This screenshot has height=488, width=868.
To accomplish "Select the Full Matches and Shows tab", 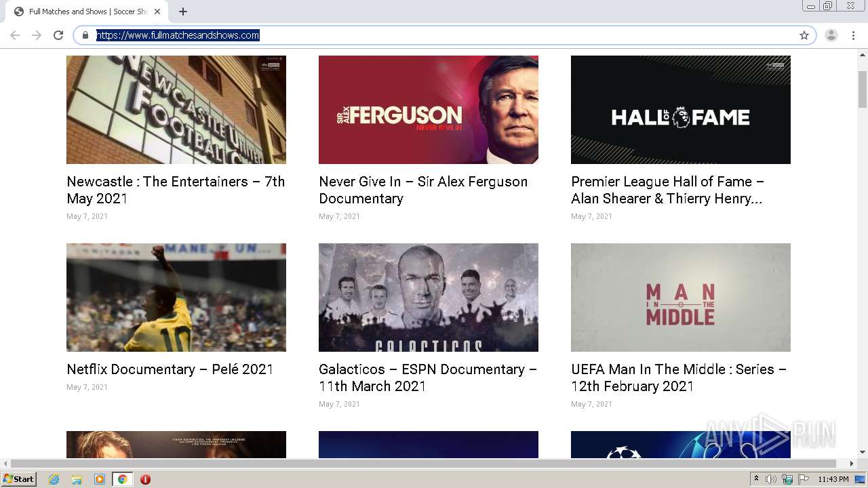I will coord(87,12).
